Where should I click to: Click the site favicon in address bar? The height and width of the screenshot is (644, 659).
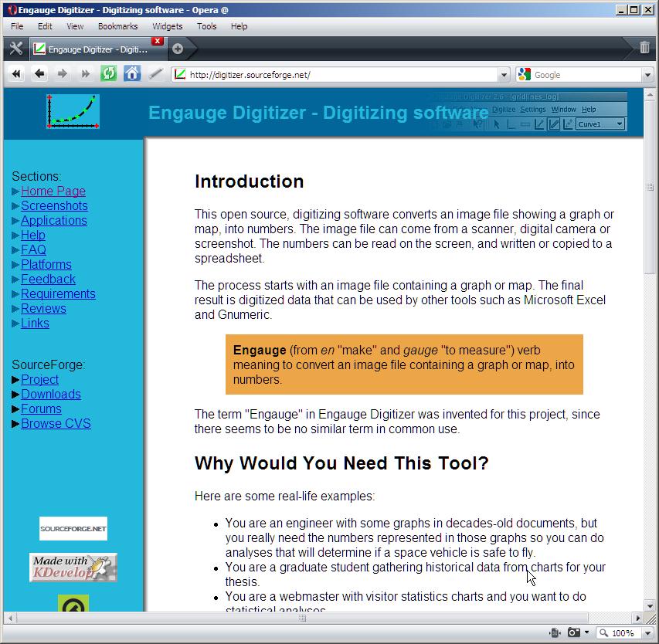(x=180, y=74)
